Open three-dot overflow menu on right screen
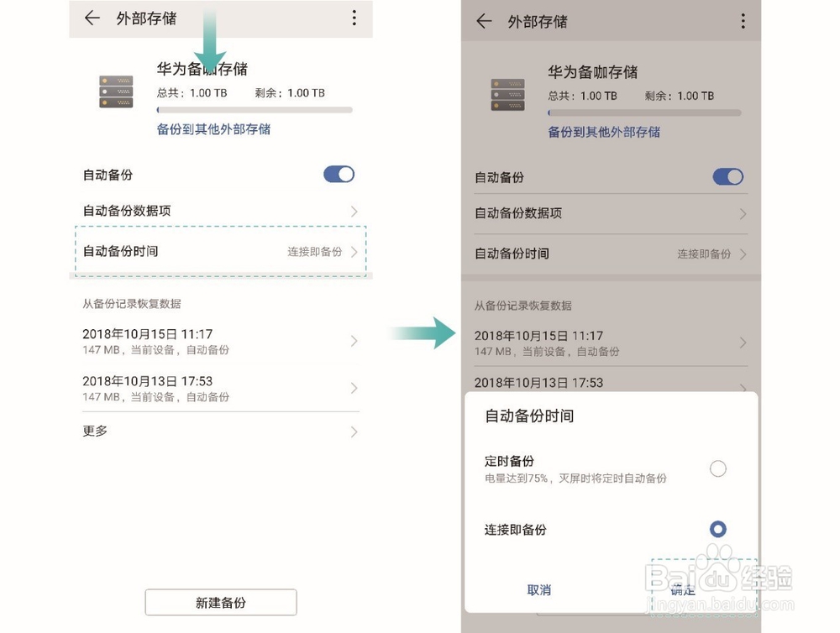 [743, 21]
